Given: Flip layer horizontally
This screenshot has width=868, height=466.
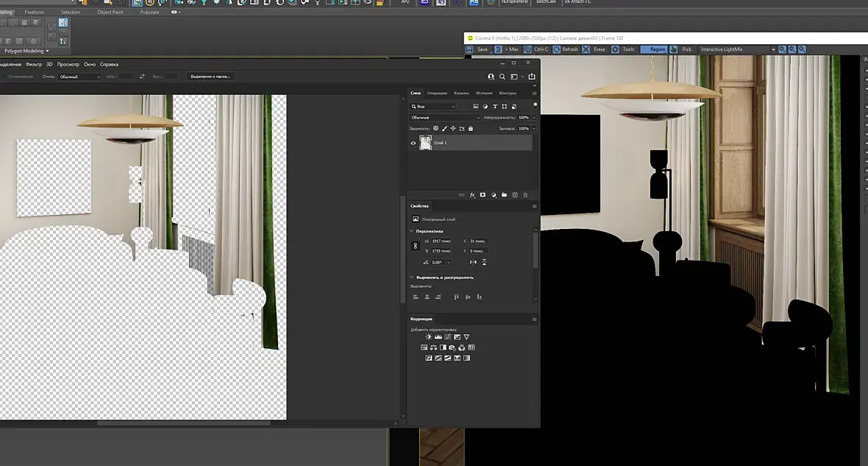Looking at the screenshot, I should (473, 262).
